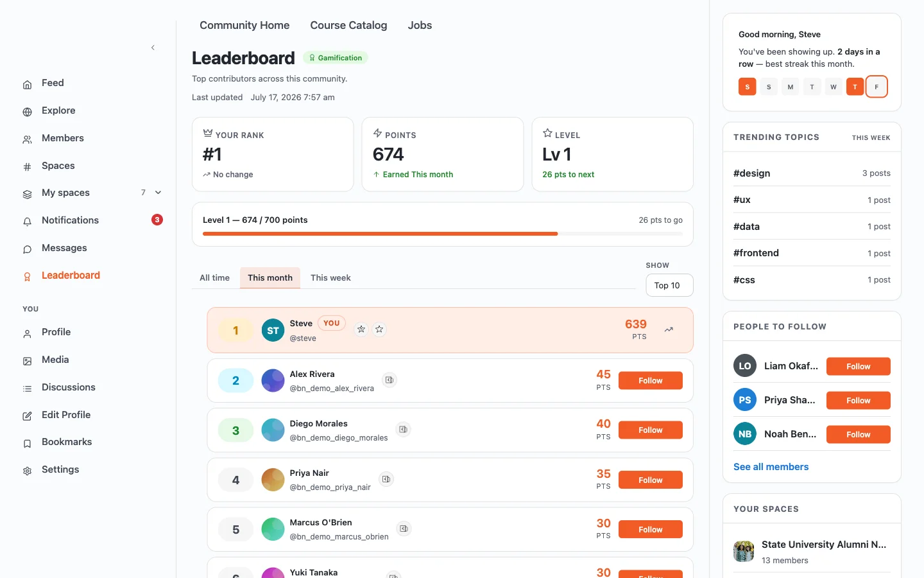Click the orange Sunday streak box

point(747,87)
